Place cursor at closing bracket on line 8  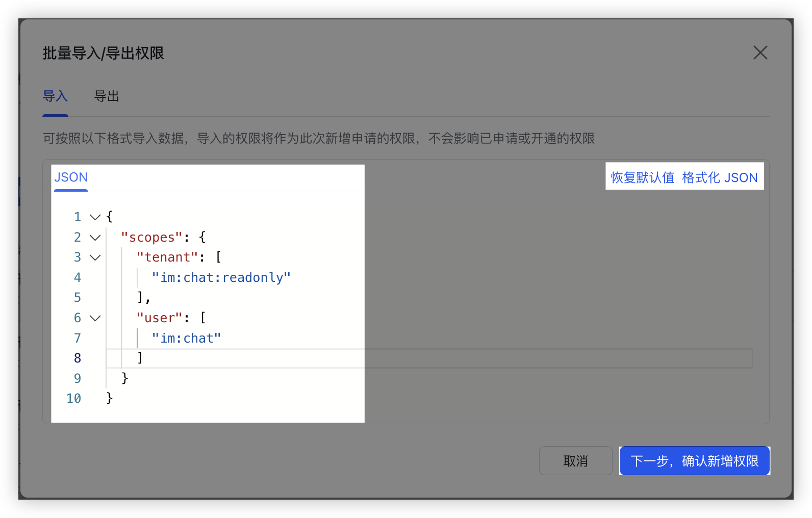pyautogui.click(x=140, y=358)
